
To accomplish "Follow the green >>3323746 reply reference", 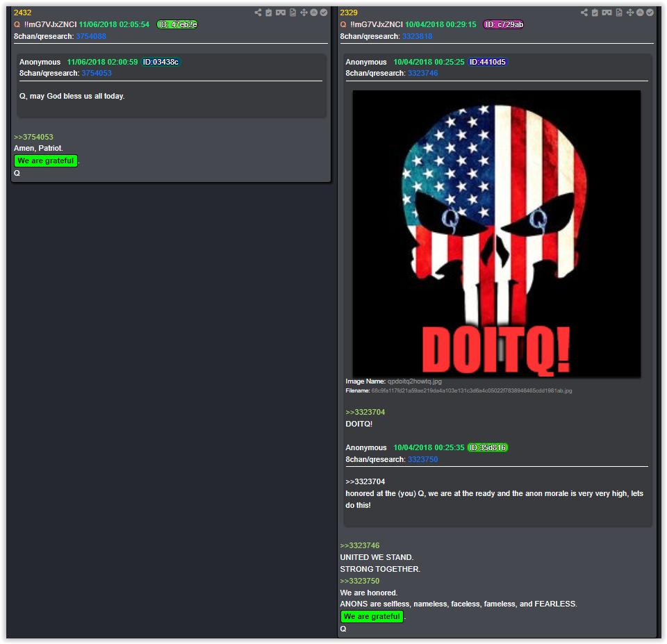I will coord(360,545).
